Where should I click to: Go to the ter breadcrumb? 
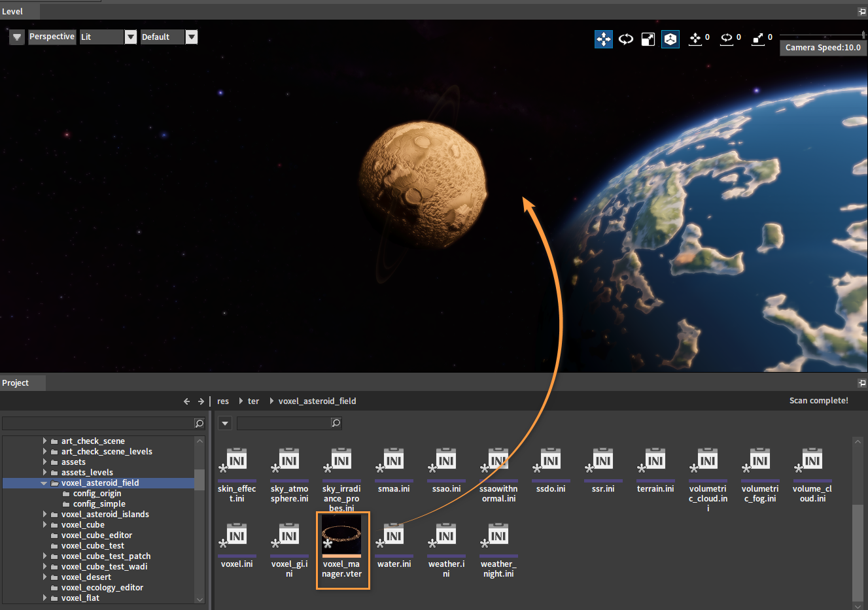(253, 401)
